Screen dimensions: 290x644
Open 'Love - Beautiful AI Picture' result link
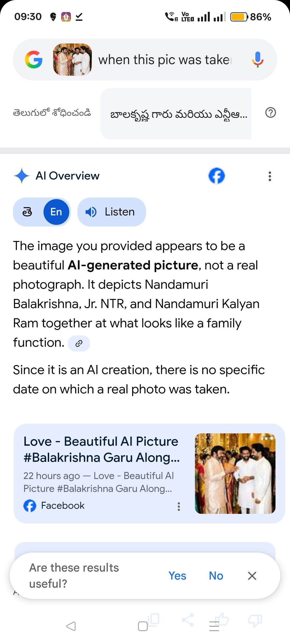101,449
